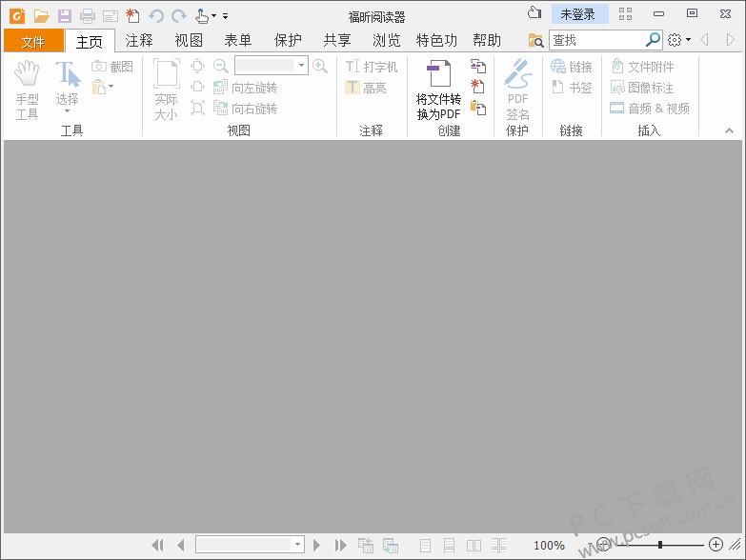Go to next search result arrow
Viewport: 746px width, 560px height.
tap(730, 39)
